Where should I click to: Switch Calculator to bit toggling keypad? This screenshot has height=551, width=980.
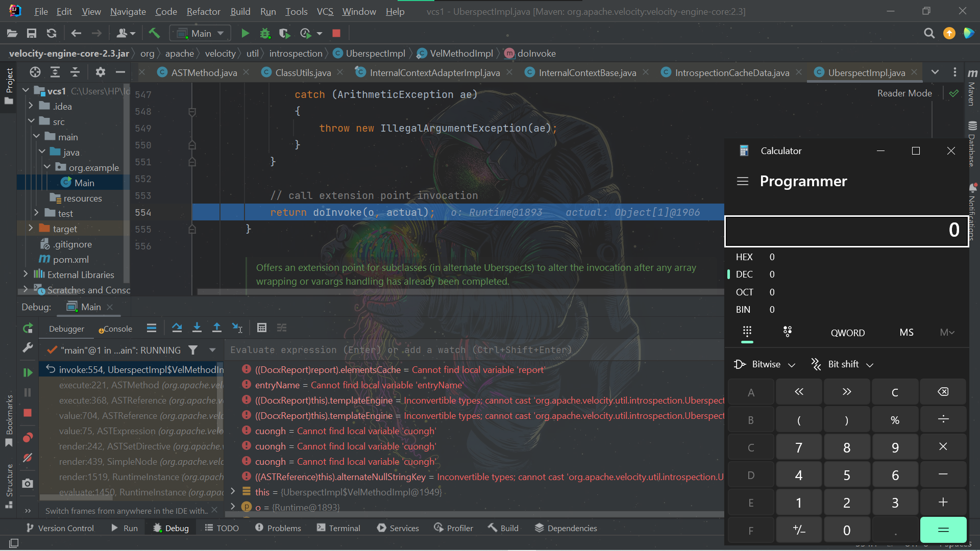[x=788, y=332]
